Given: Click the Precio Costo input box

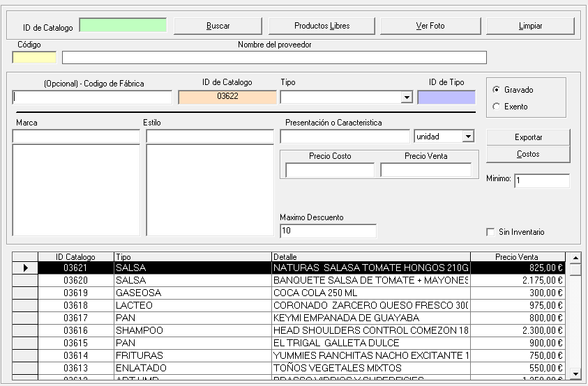Looking at the screenshot, I should click(x=330, y=170).
